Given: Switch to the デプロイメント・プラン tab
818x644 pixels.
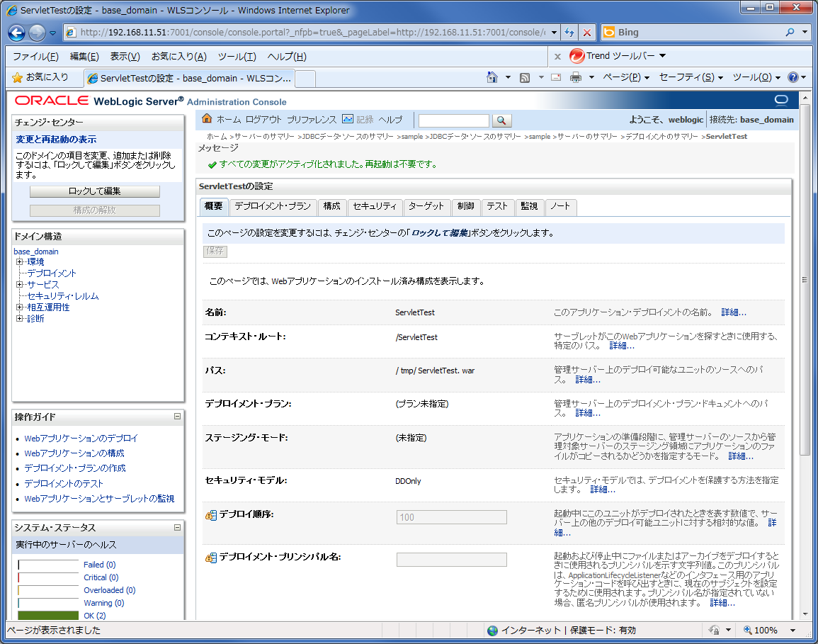Looking at the screenshot, I should [x=273, y=207].
